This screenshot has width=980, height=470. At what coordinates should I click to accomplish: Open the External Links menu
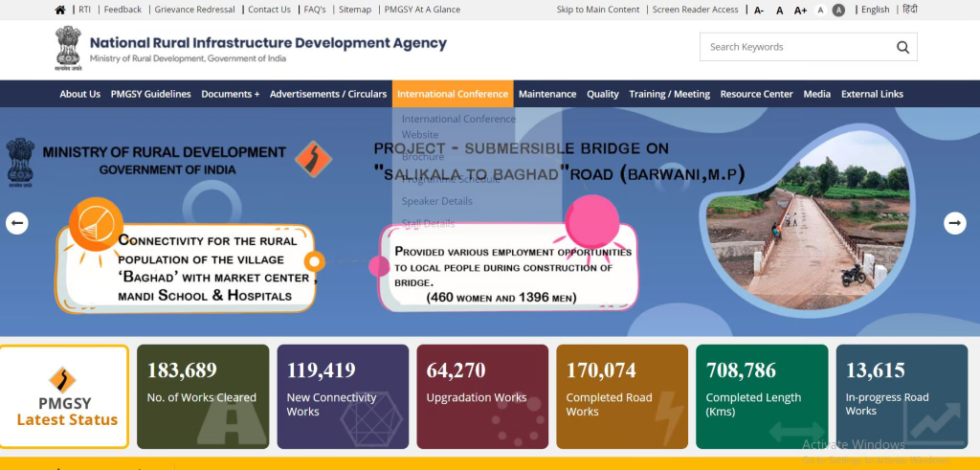pos(872,94)
